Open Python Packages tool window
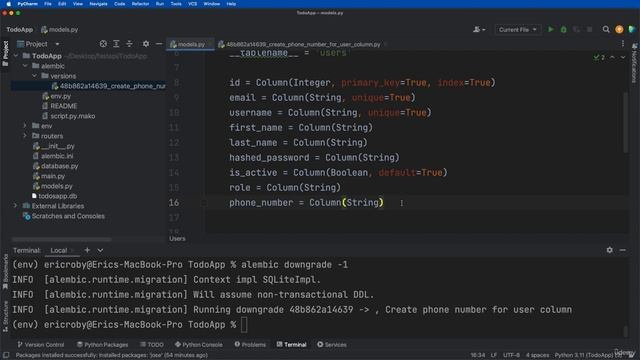This screenshot has height=360, width=640. (x=102, y=344)
